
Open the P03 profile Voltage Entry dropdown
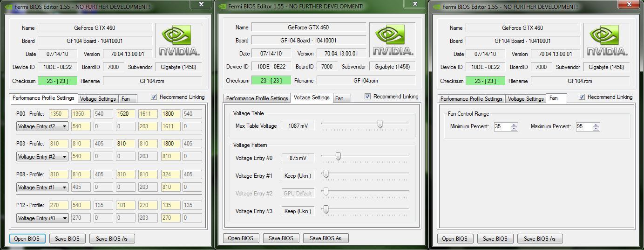42,156
